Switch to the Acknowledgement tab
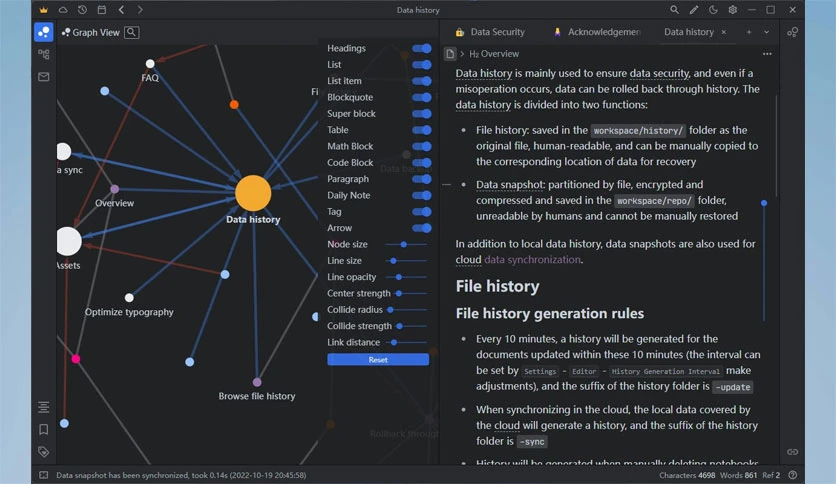836x484 pixels. coord(597,32)
